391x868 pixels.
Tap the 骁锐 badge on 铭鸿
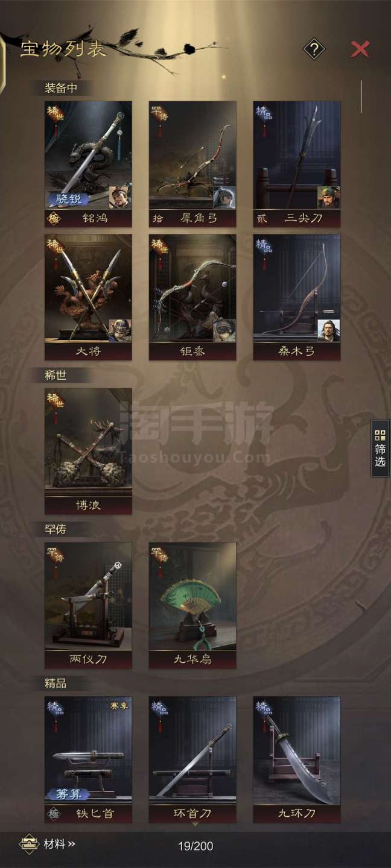point(68,198)
